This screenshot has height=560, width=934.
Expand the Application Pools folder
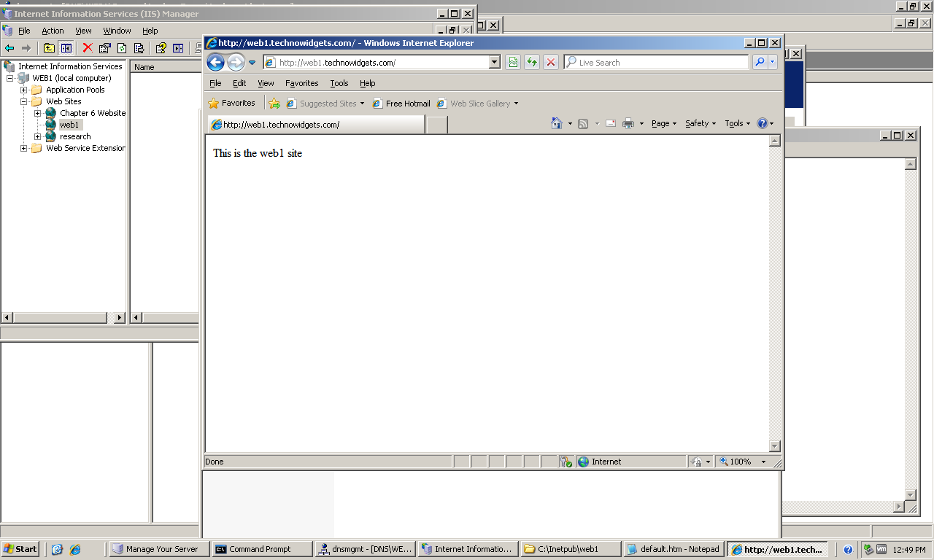tap(24, 90)
